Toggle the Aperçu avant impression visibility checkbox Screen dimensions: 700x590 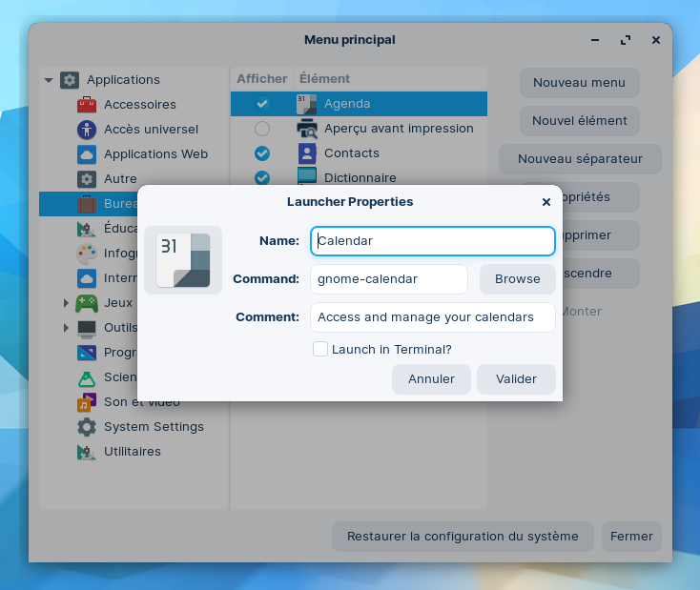point(262,129)
